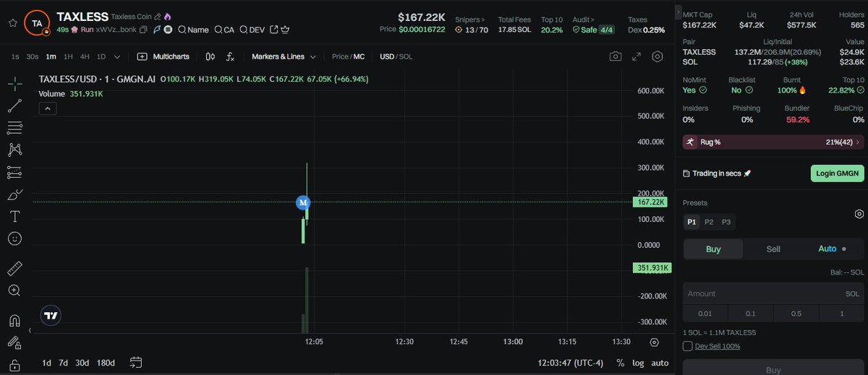Select the 4H chart interval
This screenshot has height=375, width=868.
(85, 56)
